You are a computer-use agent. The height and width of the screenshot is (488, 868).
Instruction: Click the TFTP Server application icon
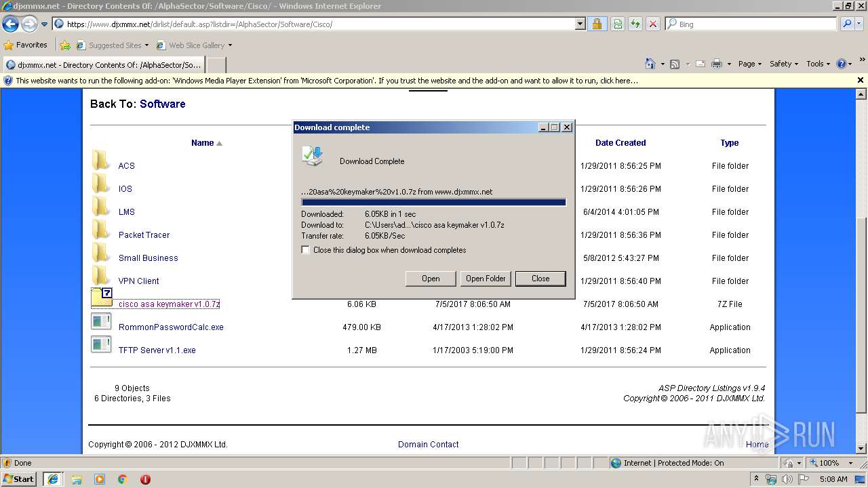tap(101, 344)
